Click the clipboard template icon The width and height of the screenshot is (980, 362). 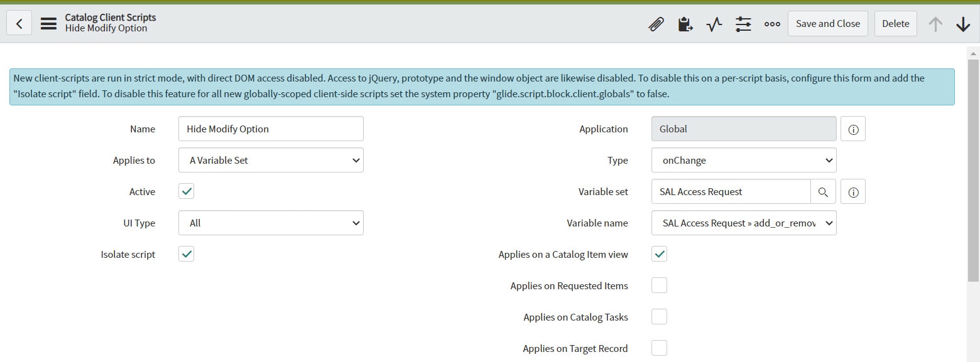tap(685, 24)
